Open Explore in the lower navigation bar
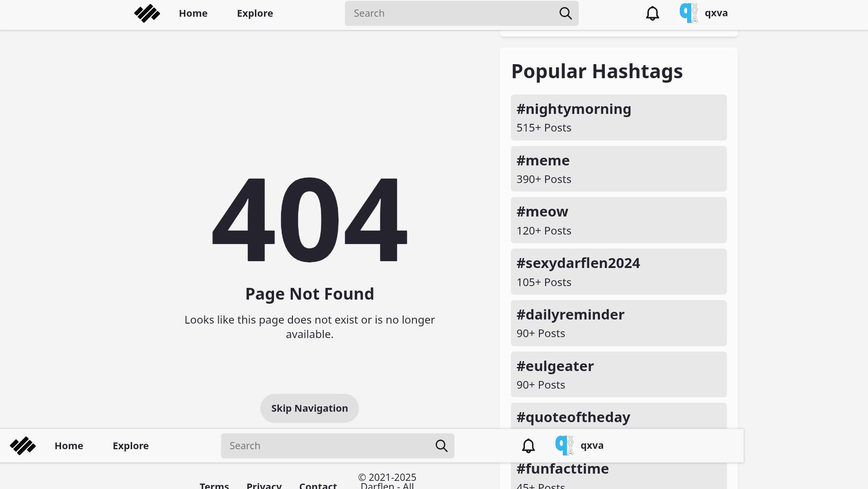This screenshot has width=868, height=489. [131, 446]
